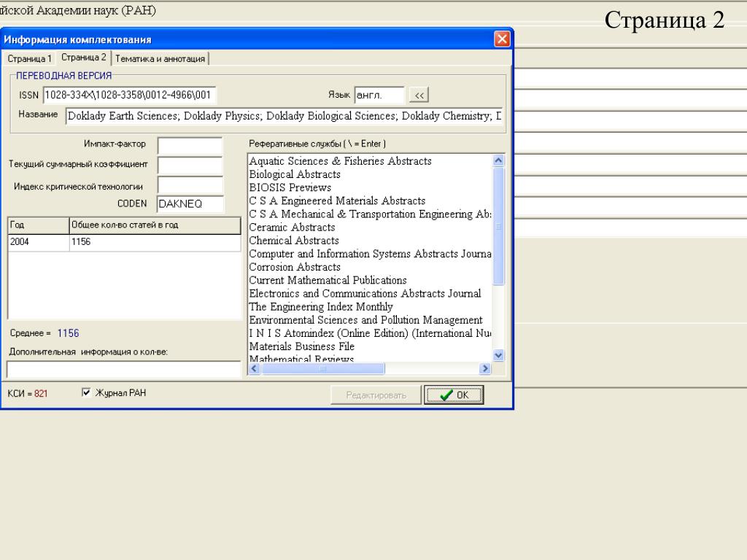Select the Страница 2 tab
This screenshot has width=747, height=560.
(x=83, y=57)
